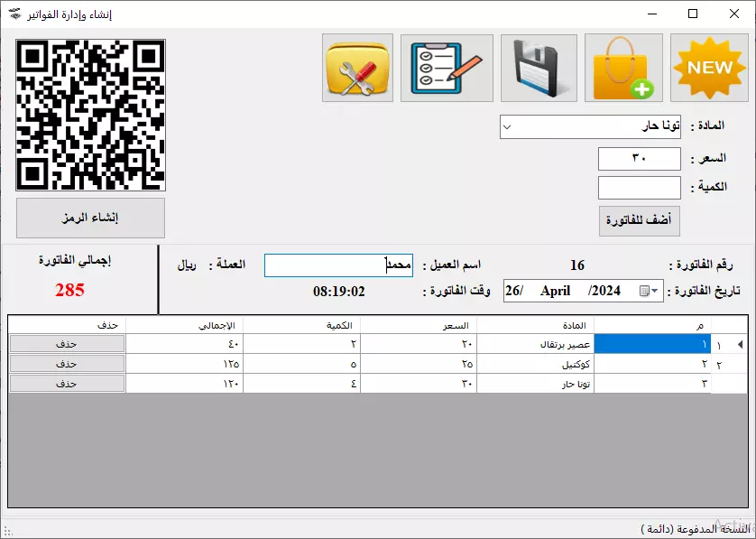Start a new invoice with the NEW starburst icon
This screenshot has height=539, width=756.
709,67
